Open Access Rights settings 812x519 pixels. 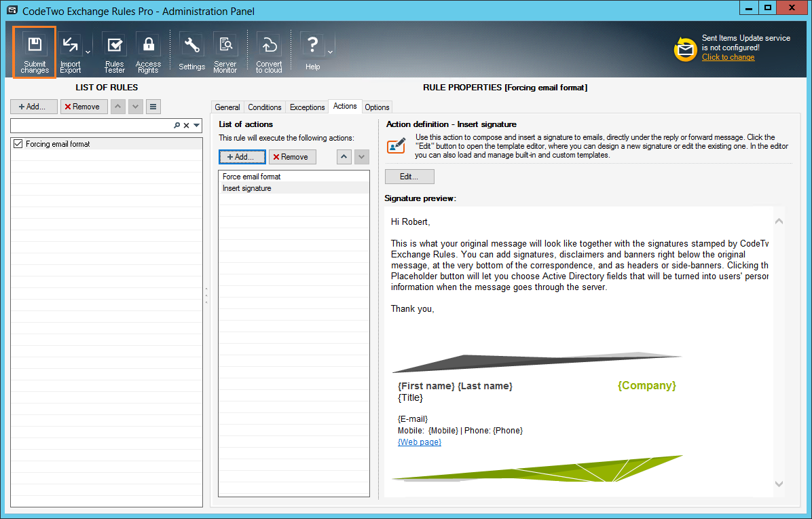148,52
